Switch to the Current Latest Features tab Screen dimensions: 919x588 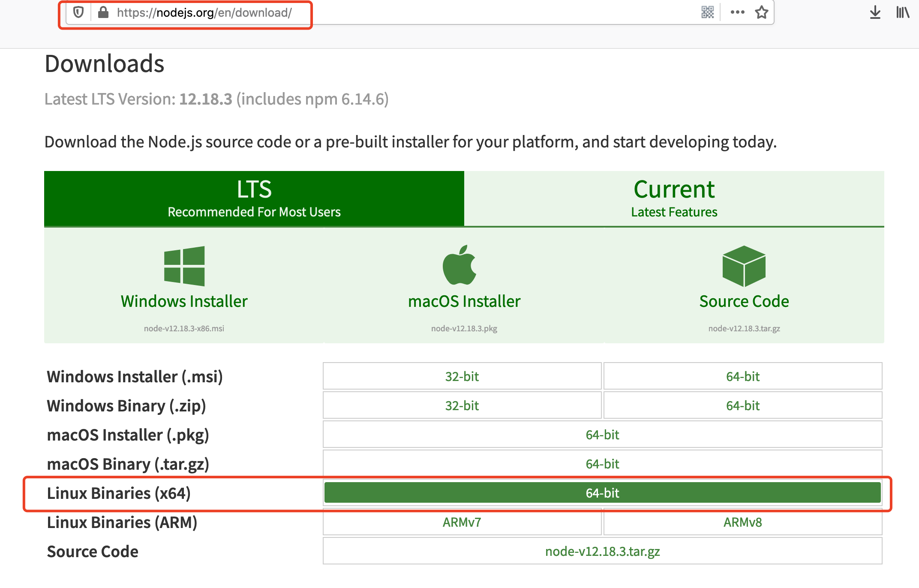point(674,198)
